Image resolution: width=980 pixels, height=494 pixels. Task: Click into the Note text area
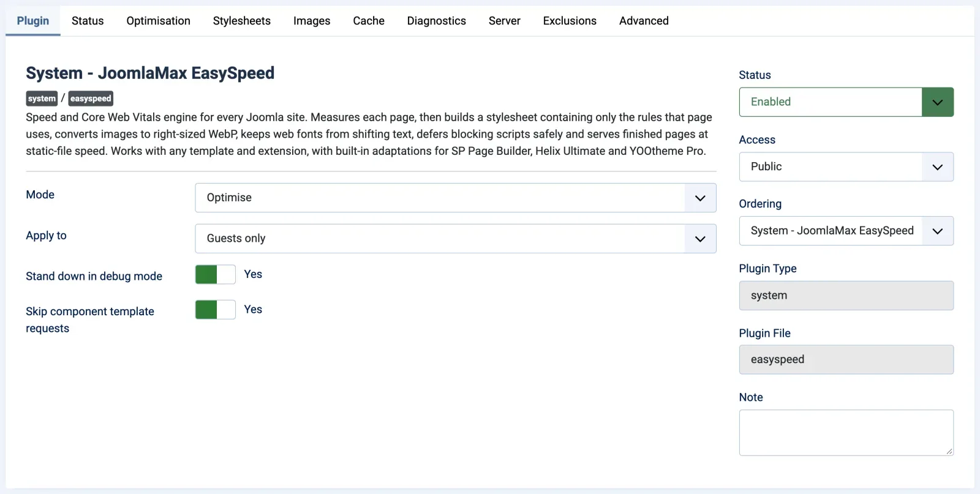pos(846,433)
